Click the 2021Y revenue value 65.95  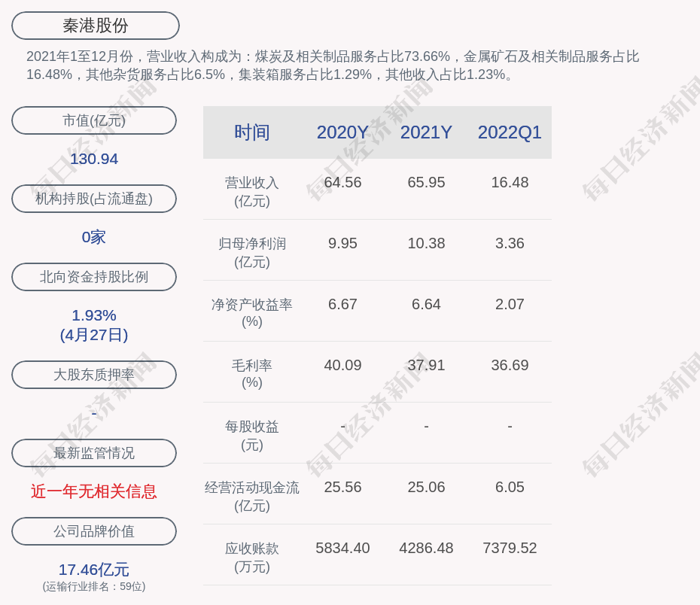point(426,183)
